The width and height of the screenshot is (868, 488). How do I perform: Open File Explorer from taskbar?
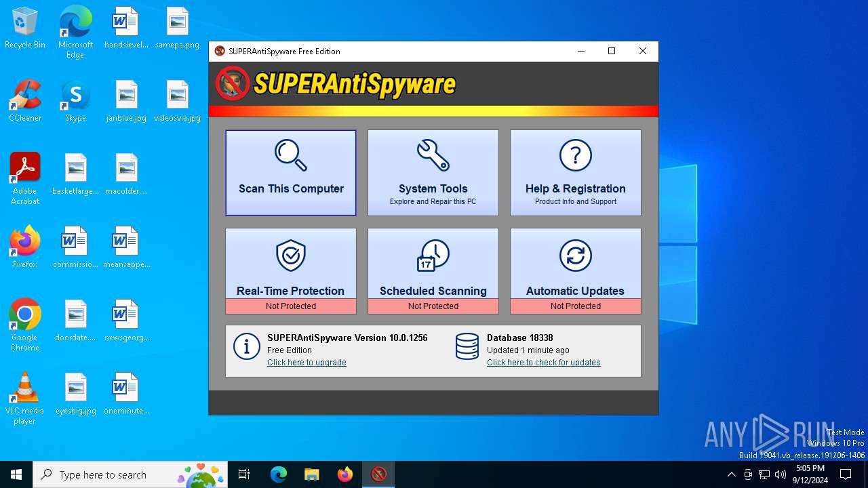(x=312, y=474)
